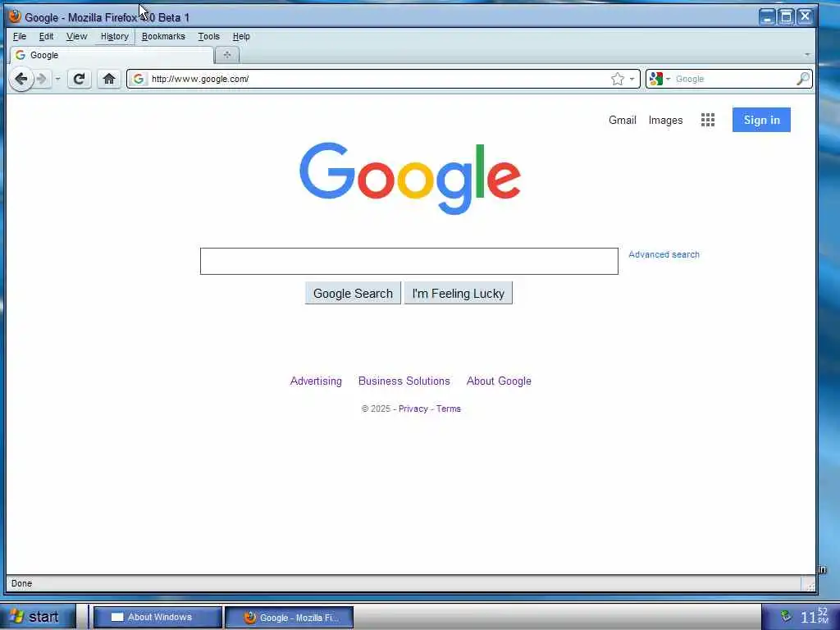Open the Gmail link
This screenshot has height=630, width=840.
point(622,120)
